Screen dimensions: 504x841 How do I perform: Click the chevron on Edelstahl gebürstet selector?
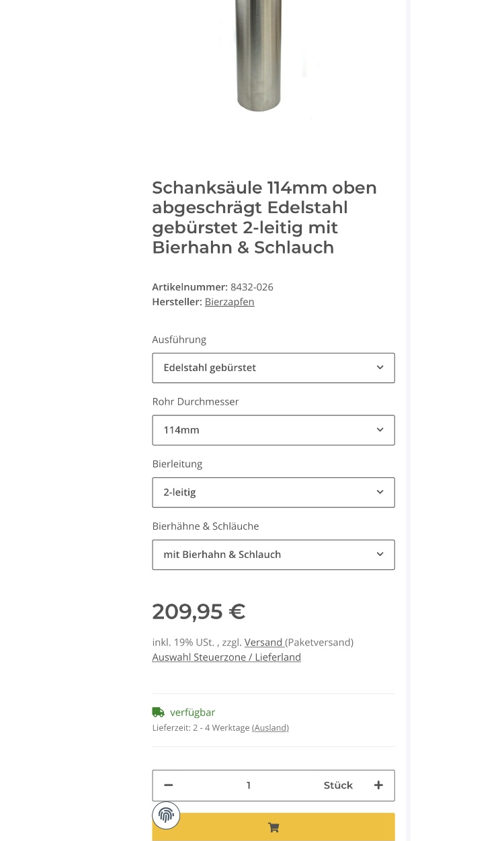point(380,368)
